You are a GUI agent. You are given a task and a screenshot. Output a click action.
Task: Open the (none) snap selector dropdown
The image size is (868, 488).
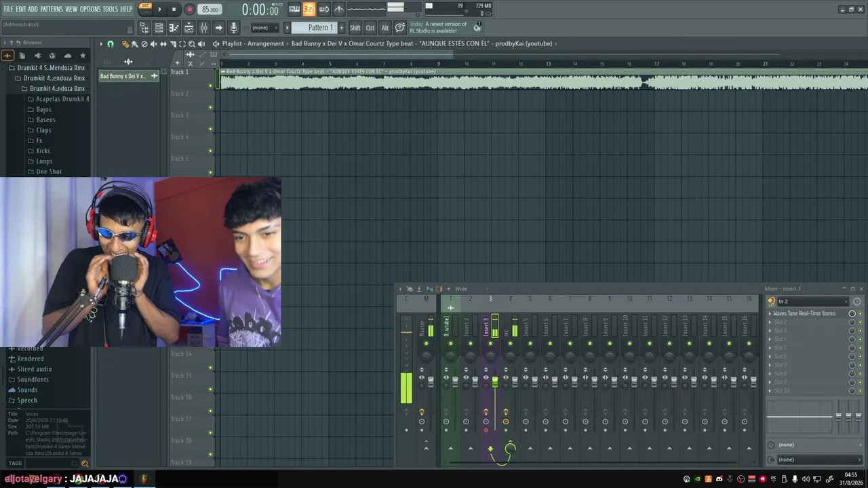264,28
